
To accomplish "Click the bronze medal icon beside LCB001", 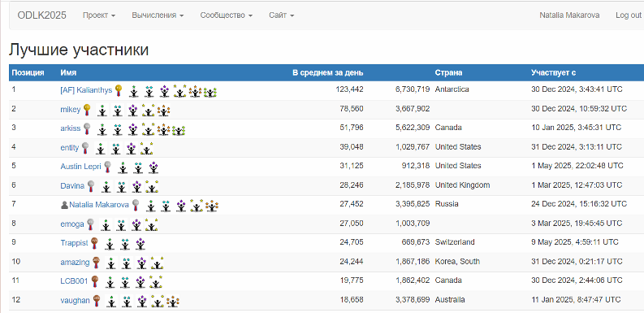I will tap(94, 281).
